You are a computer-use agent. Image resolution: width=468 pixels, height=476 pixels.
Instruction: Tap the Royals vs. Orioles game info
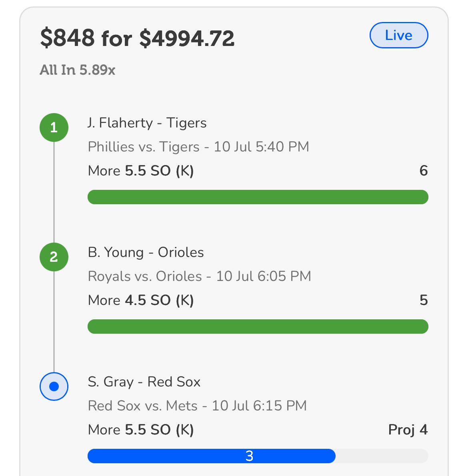199,277
